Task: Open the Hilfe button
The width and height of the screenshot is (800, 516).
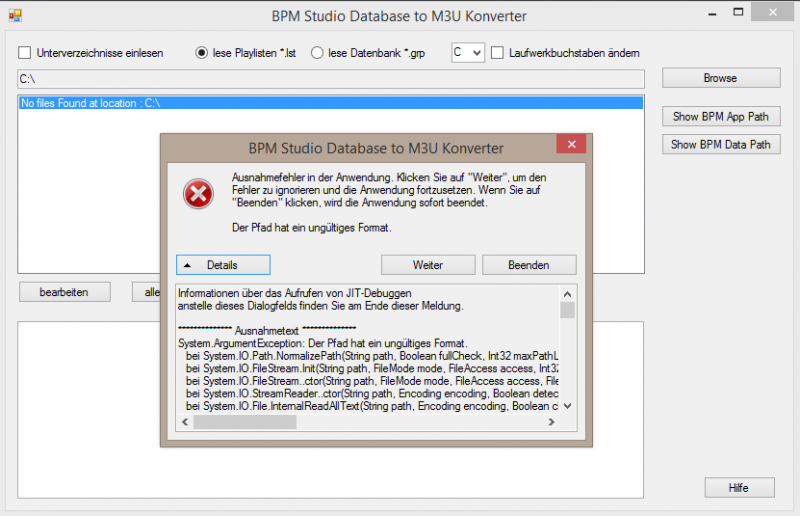Action: [739, 487]
